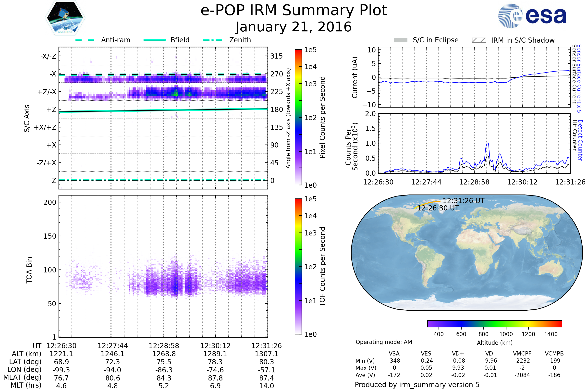Click the +Z/-X axis label
The width and height of the screenshot is (588, 392).
tap(47, 92)
